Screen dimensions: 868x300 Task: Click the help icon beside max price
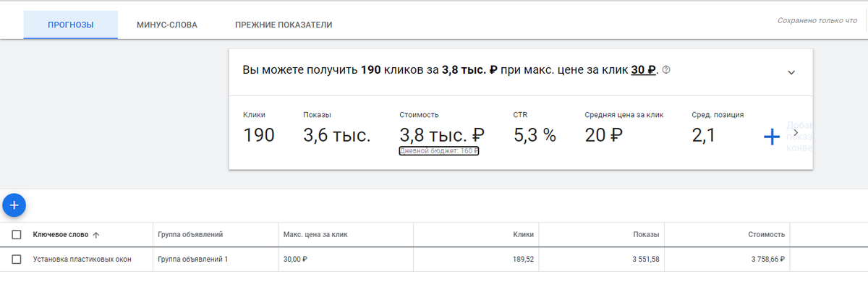point(666,70)
